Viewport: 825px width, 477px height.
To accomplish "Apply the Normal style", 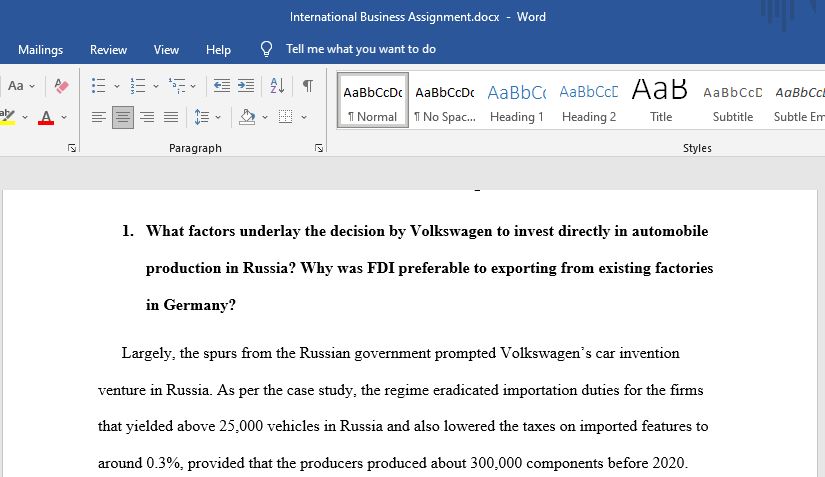I will tap(373, 100).
